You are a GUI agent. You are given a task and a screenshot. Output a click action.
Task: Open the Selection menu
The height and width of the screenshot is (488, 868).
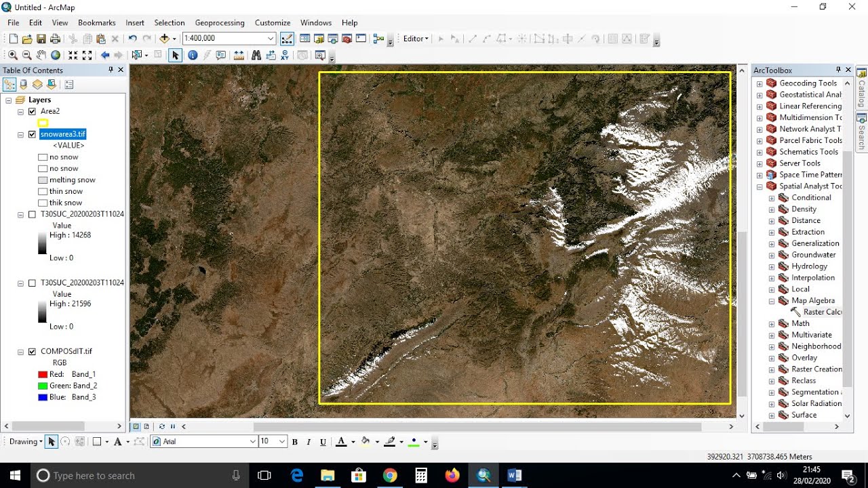tap(169, 22)
